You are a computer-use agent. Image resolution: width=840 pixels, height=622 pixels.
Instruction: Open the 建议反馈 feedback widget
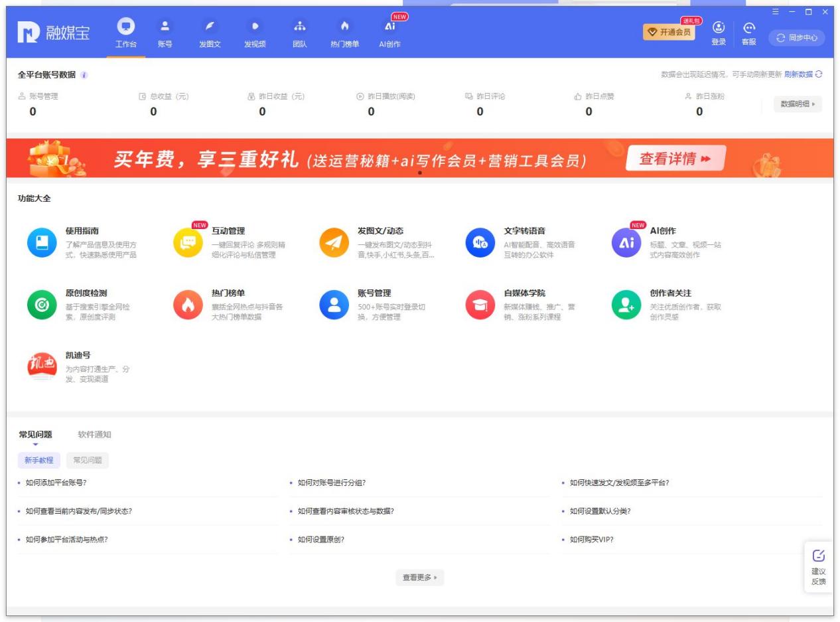pos(818,567)
